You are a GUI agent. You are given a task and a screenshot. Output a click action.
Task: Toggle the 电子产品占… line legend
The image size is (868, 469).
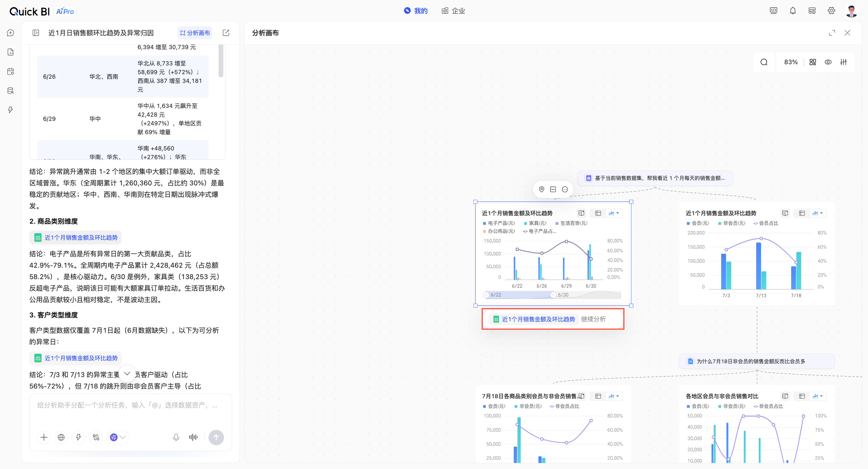click(539, 231)
